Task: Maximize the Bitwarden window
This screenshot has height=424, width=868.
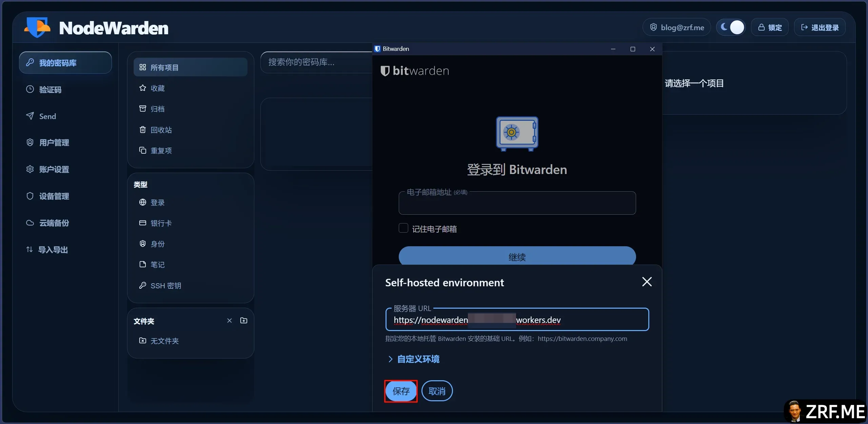Action: click(633, 49)
